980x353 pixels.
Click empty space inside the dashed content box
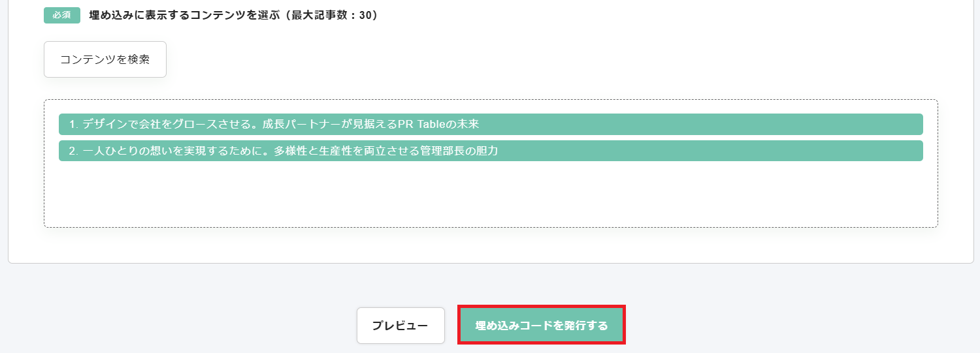pos(490,196)
